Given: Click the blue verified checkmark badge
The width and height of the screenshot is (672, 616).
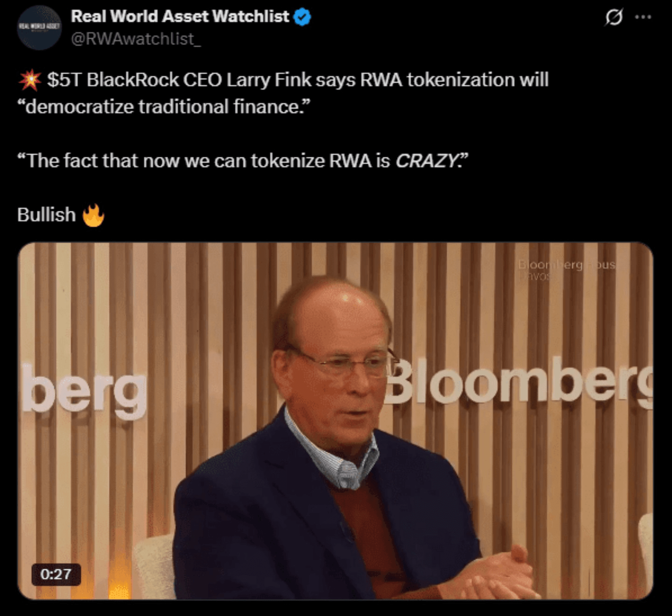Looking at the screenshot, I should [302, 17].
